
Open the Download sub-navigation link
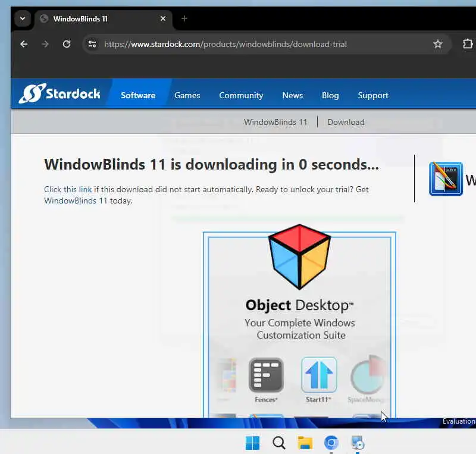point(346,122)
